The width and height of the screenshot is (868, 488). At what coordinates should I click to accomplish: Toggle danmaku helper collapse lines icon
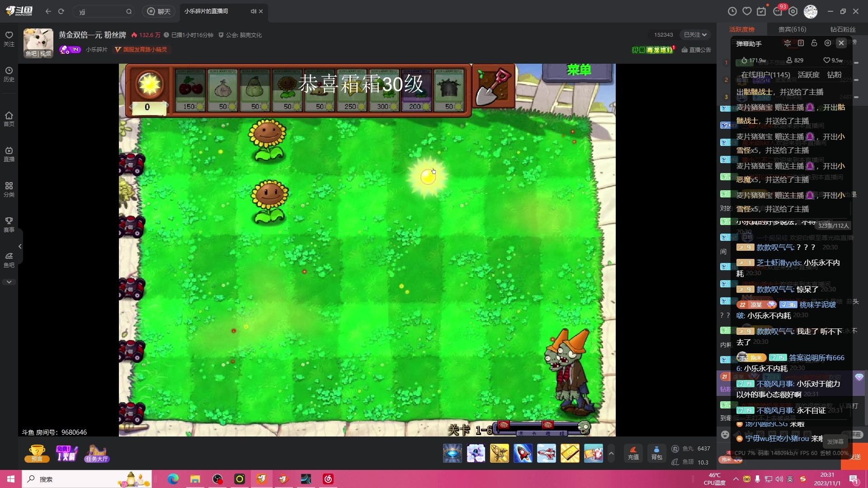pos(788,43)
